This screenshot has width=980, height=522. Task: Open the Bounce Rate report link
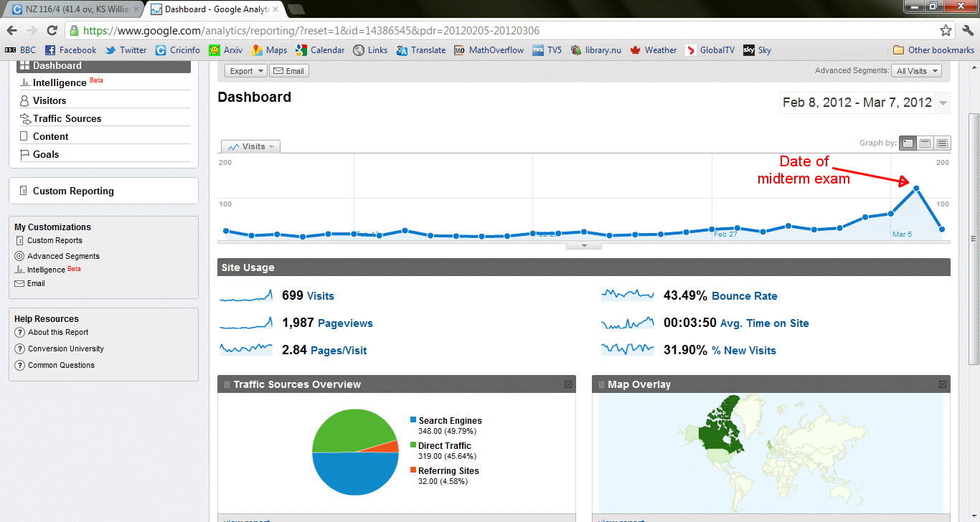click(x=744, y=296)
